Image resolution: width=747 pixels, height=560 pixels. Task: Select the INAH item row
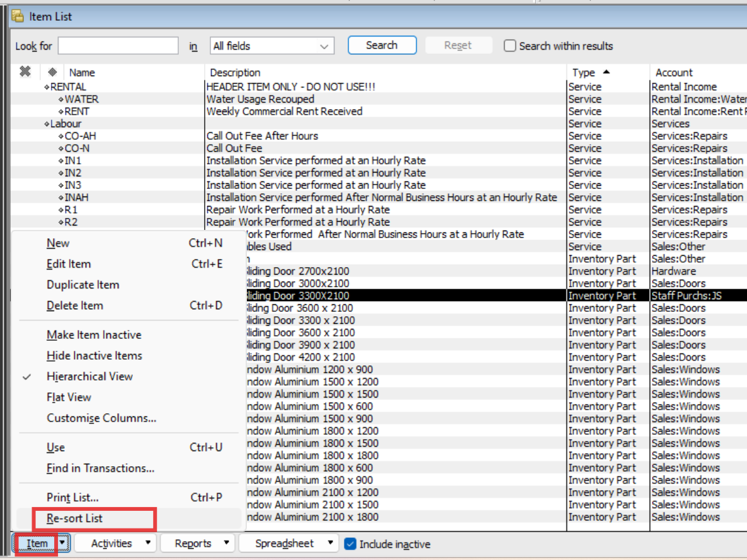click(379, 198)
